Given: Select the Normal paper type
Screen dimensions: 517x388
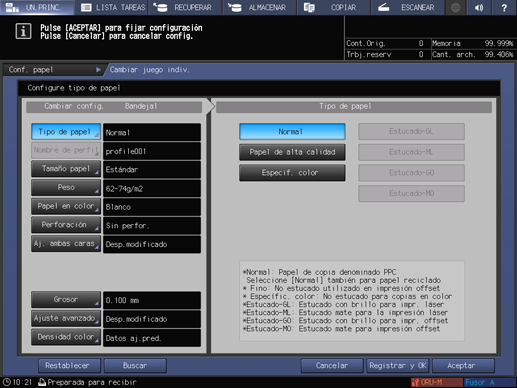Looking at the screenshot, I should tap(292, 132).
